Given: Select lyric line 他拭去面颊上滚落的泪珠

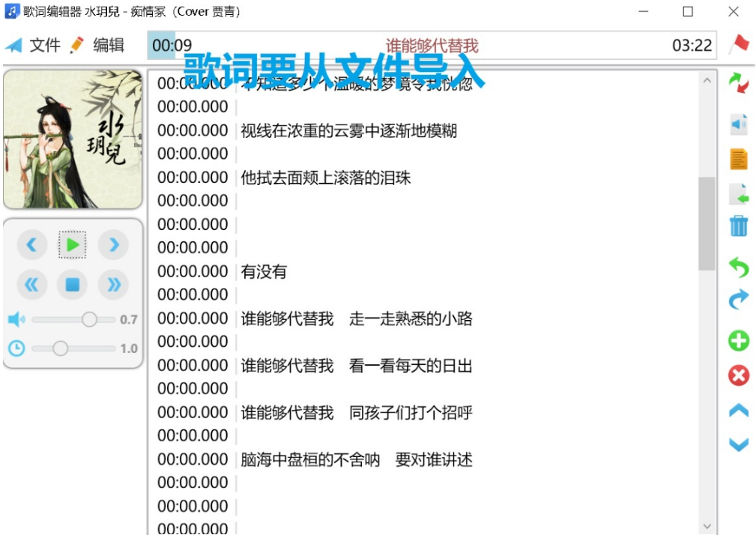Looking at the screenshot, I should click(325, 178).
